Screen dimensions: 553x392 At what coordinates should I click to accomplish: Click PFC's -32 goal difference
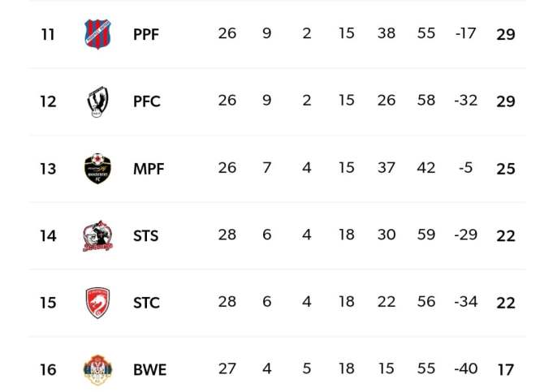pos(466,101)
